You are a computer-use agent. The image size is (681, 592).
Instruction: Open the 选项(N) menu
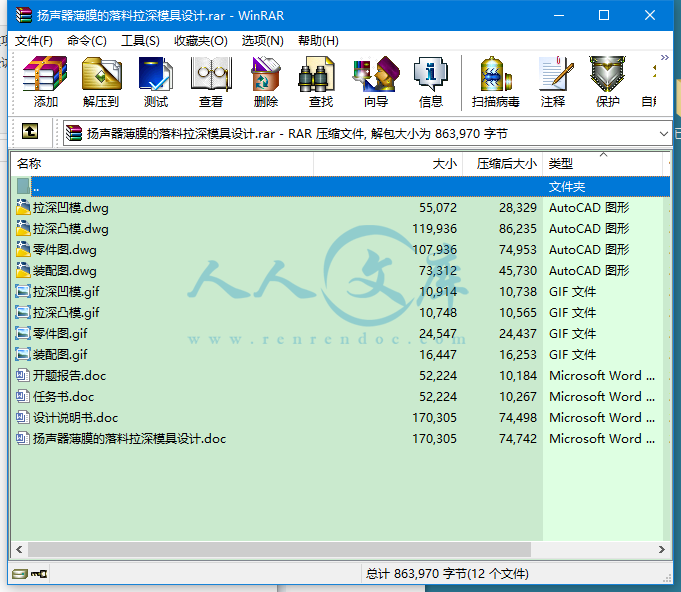262,41
